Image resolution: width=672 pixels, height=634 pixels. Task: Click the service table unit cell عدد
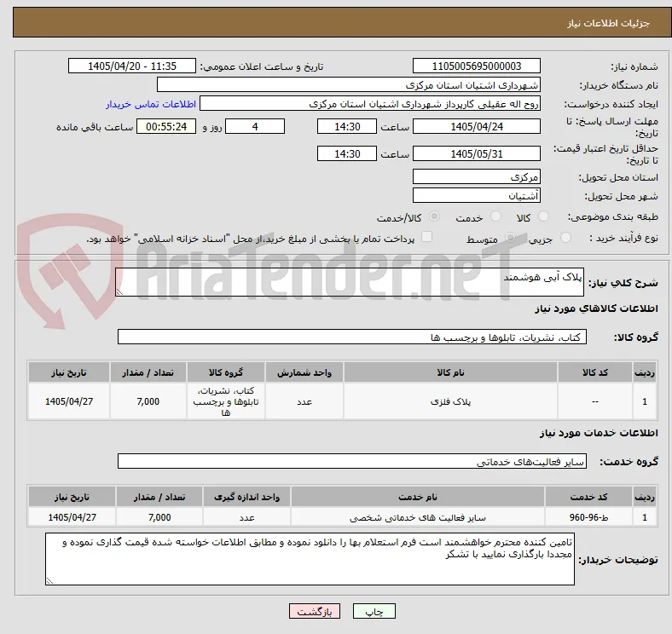[x=246, y=517]
